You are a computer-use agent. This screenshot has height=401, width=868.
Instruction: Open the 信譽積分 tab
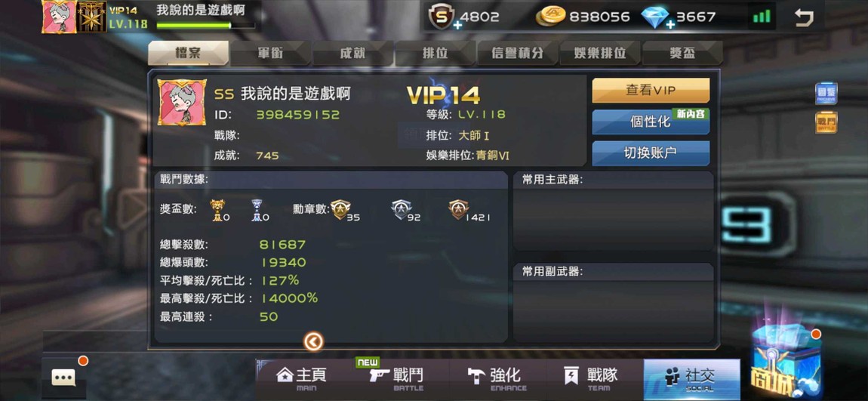point(517,53)
